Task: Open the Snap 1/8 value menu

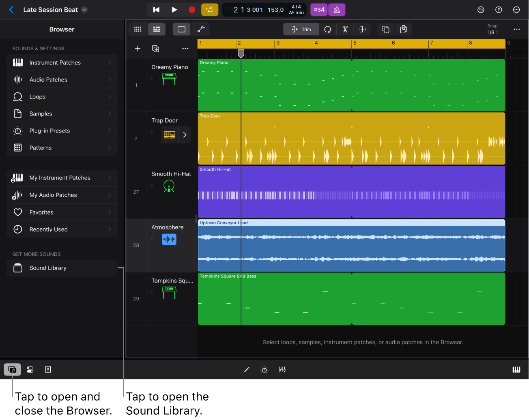Action: coord(493,32)
